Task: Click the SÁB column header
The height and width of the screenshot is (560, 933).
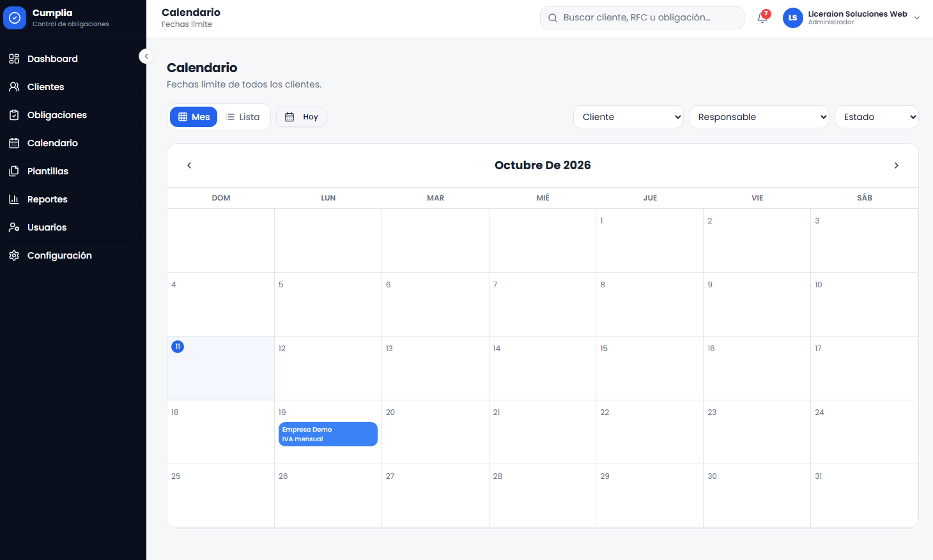Action: point(865,198)
